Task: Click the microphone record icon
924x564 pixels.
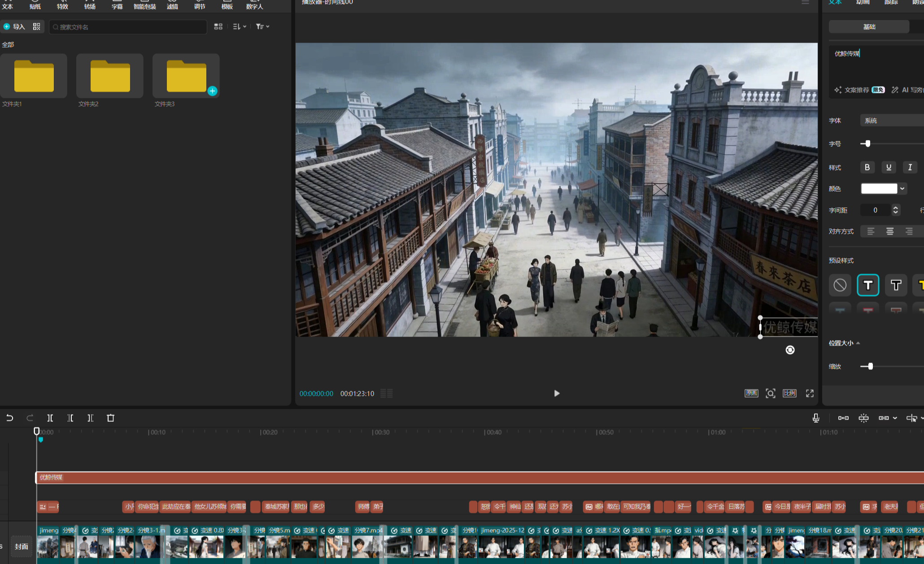Action: click(x=816, y=418)
